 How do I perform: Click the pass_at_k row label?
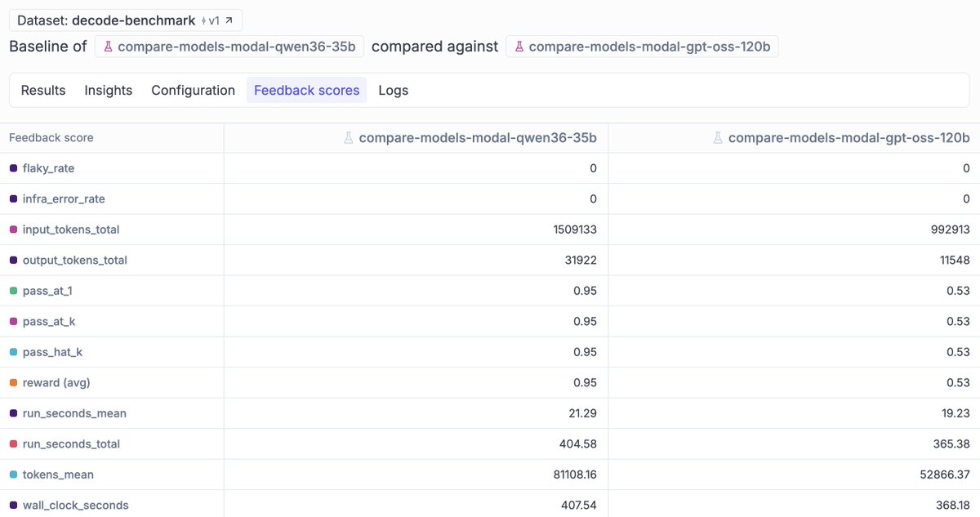(49, 322)
